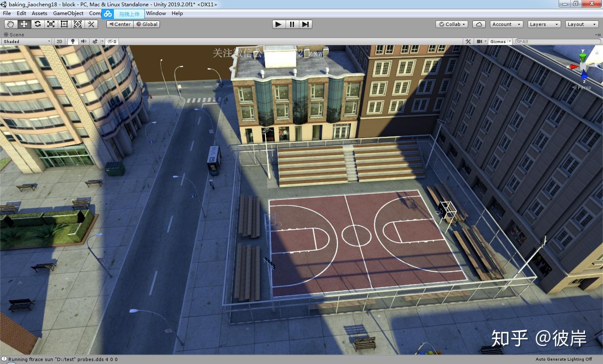The height and width of the screenshot is (364, 603).
Task: Open the Layers dropdown
Action: click(x=544, y=24)
